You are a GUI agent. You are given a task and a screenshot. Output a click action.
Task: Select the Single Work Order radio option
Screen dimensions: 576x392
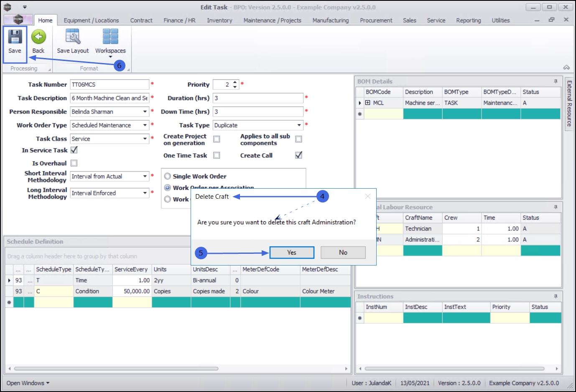tap(168, 176)
